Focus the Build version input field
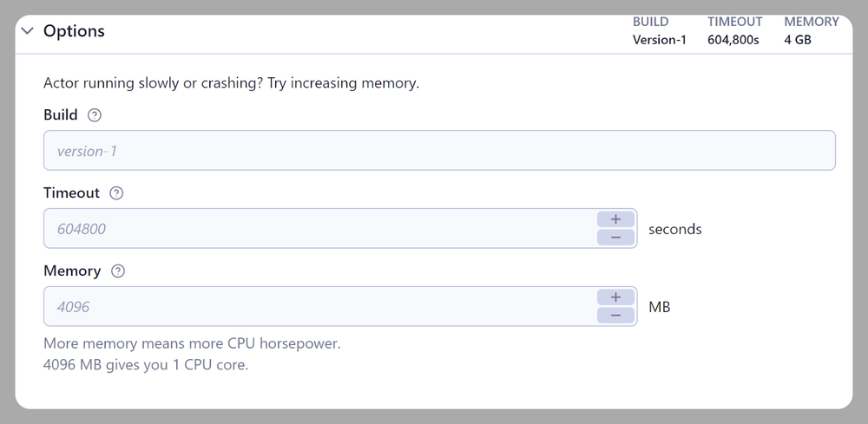Image resolution: width=868 pixels, height=424 pixels. pos(439,151)
